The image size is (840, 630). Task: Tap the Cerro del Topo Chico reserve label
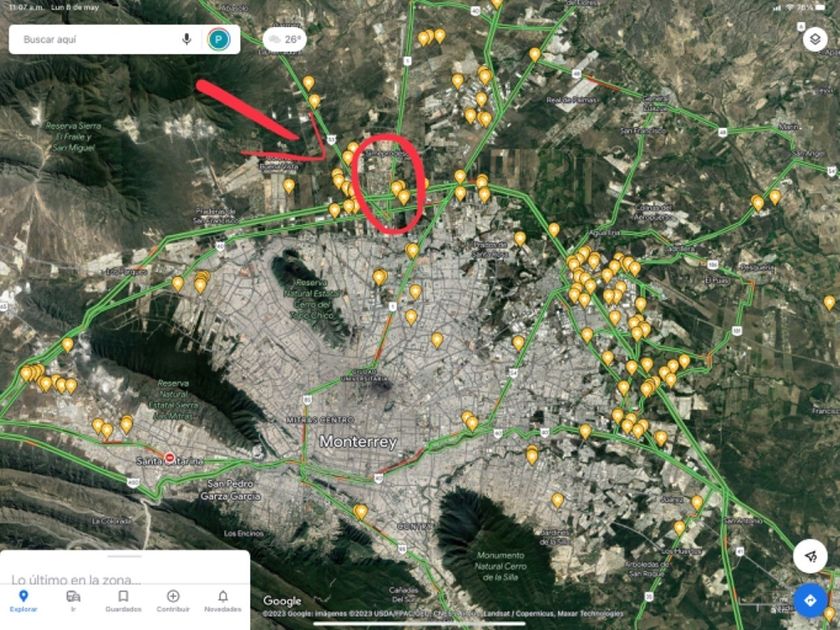coord(314,299)
